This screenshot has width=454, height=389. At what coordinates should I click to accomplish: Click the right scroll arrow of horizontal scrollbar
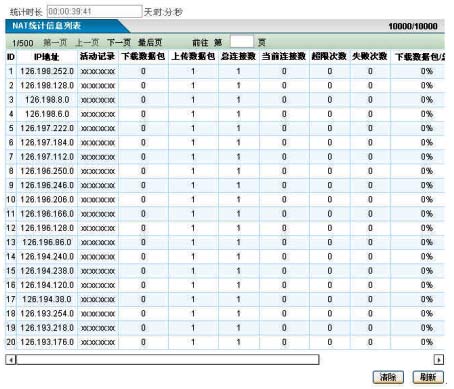point(439,360)
